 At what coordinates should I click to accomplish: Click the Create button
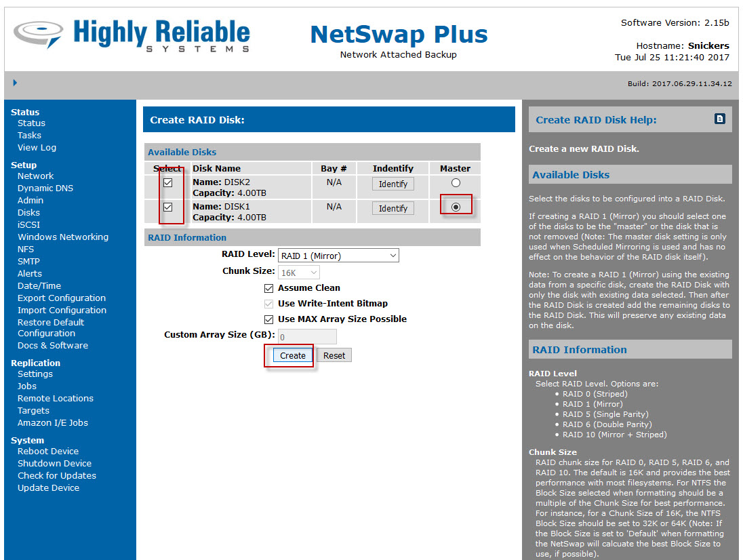[293, 355]
